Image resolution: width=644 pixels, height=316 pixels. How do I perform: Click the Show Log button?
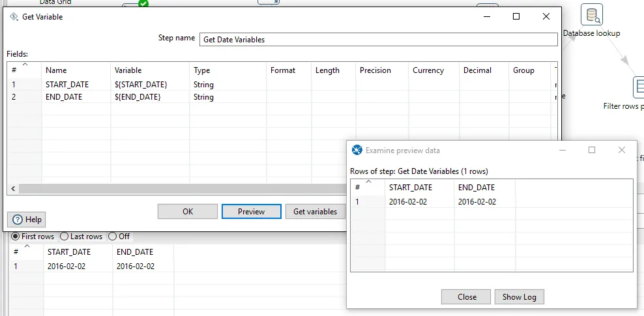pyautogui.click(x=519, y=296)
